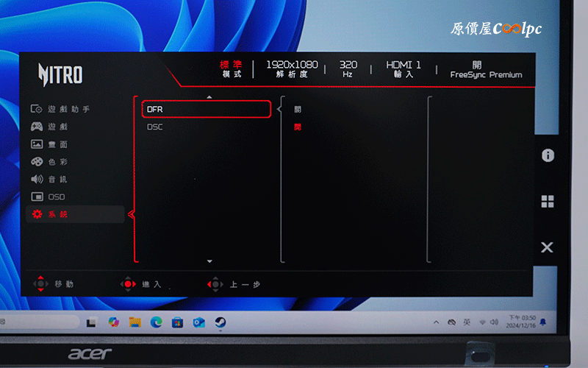Set DFR to 開 (on) in red
The image size is (588, 368).
(298, 127)
